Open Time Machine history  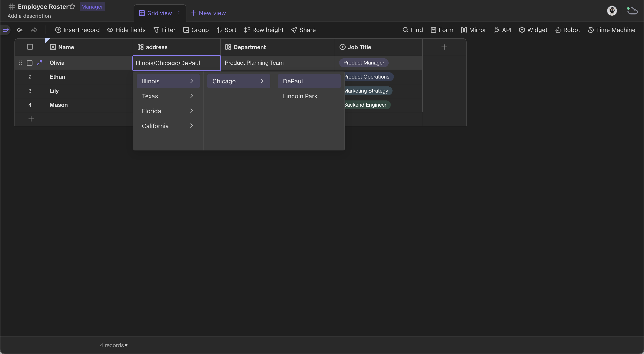click(x=611, y=30)
